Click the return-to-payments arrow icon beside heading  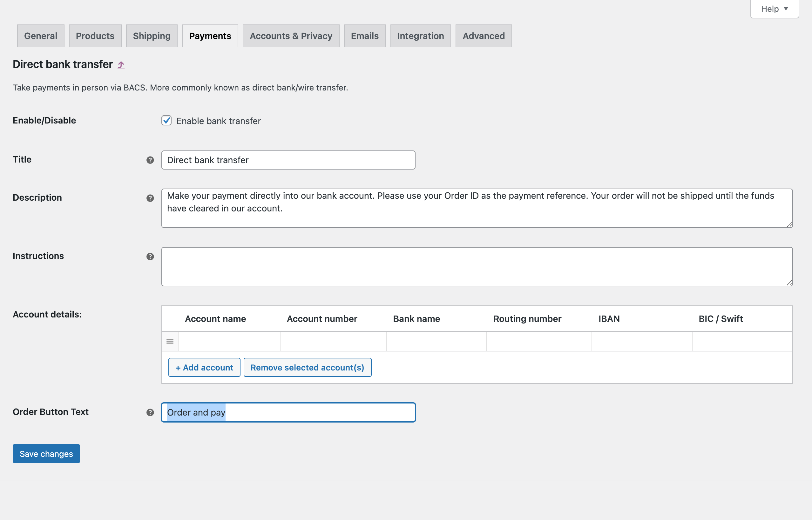coord(121,65)
